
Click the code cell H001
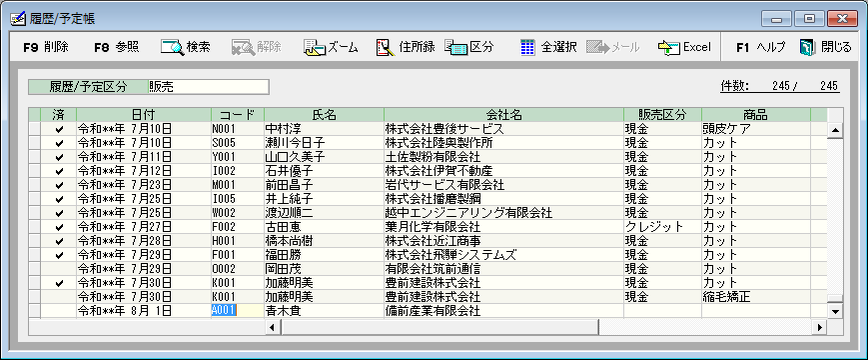coord(238,241)
